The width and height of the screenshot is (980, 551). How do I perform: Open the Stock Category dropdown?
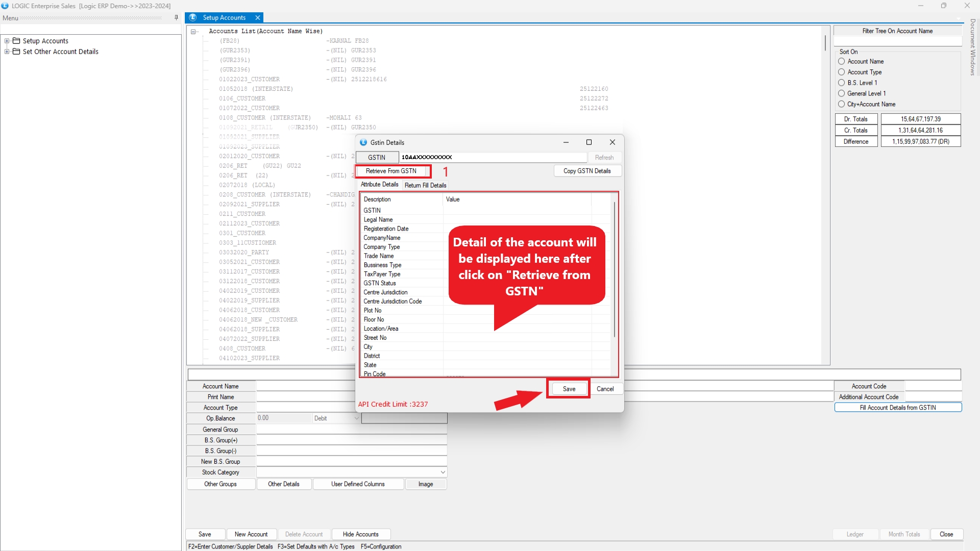point(443,472)
